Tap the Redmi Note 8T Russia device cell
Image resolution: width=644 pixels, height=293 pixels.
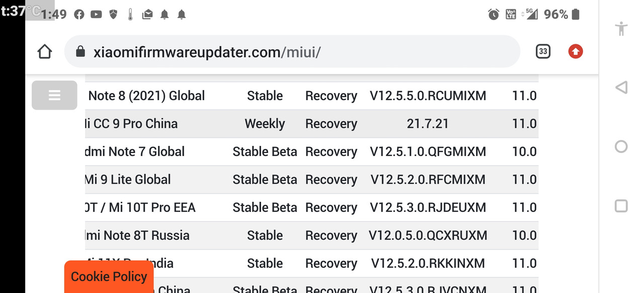point(137,236)
